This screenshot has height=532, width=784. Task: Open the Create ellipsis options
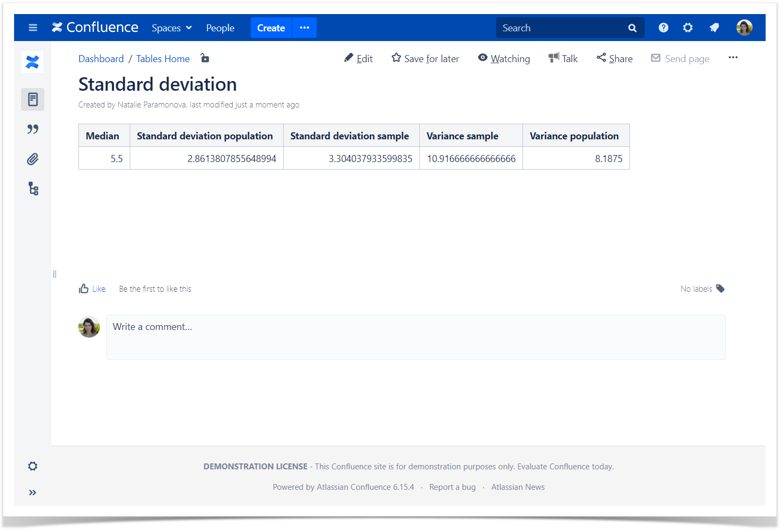[305, 28]
